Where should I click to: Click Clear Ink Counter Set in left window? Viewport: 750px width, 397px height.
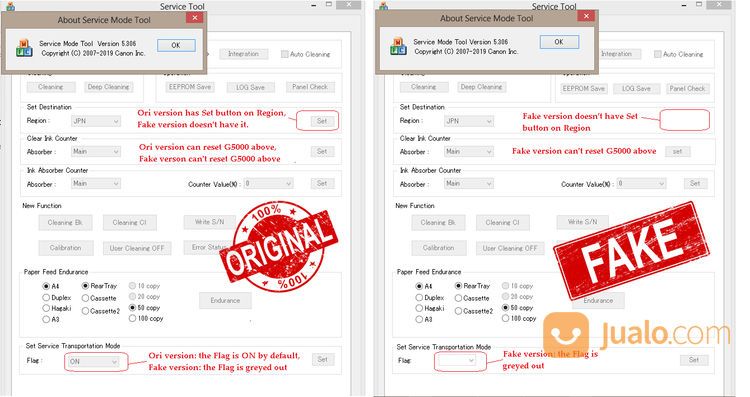click(322, 152)
